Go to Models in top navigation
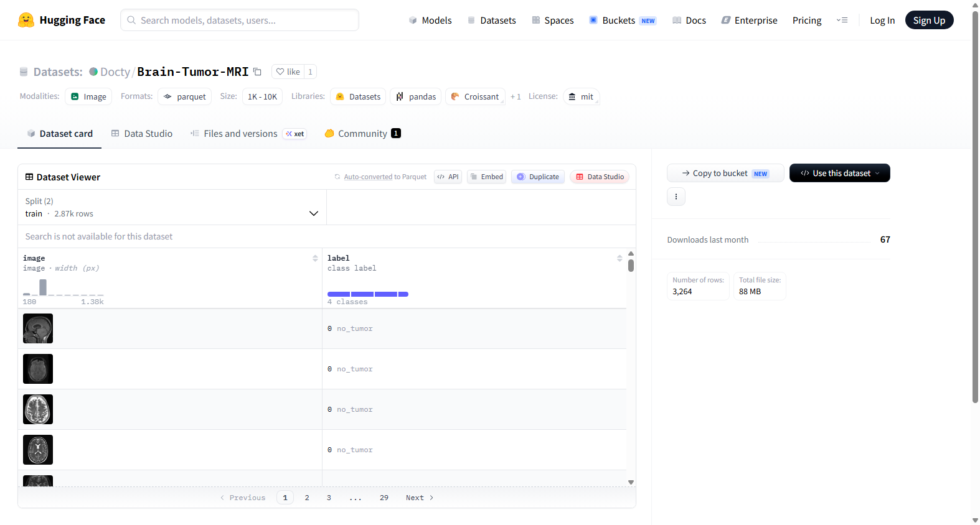Viewport: 980px width, 525px height. click(430, 20)
